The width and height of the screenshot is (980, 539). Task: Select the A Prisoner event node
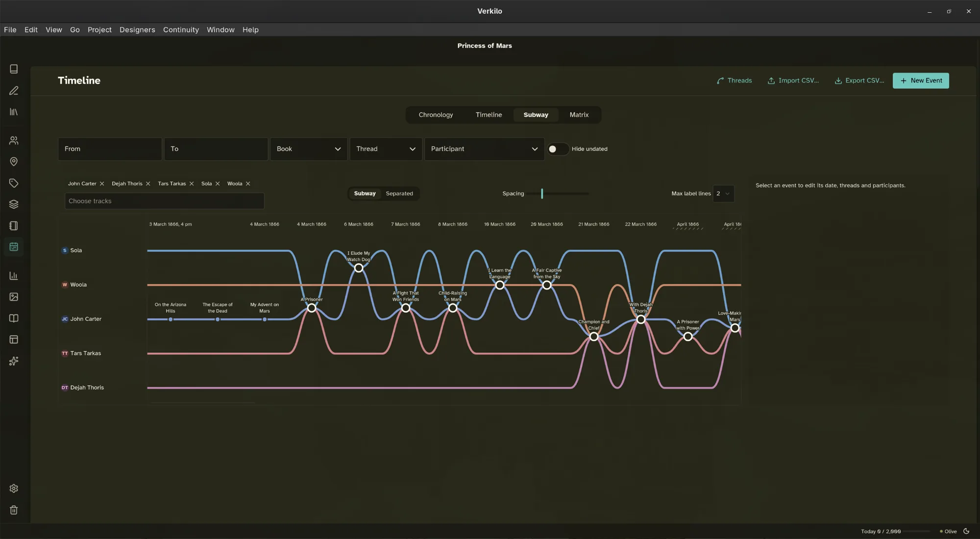coord(312,308)
